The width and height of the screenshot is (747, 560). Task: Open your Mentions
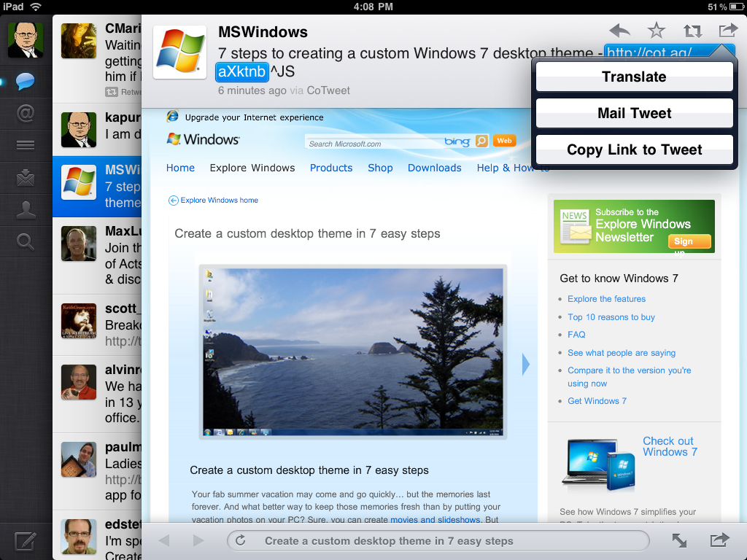[26, 113]
